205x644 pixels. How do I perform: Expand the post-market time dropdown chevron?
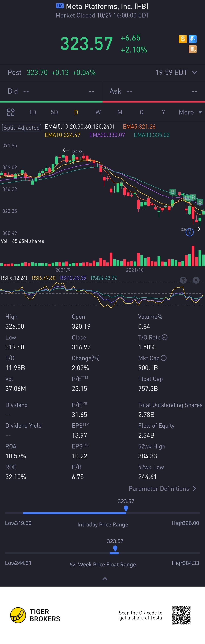click(195, 72)
